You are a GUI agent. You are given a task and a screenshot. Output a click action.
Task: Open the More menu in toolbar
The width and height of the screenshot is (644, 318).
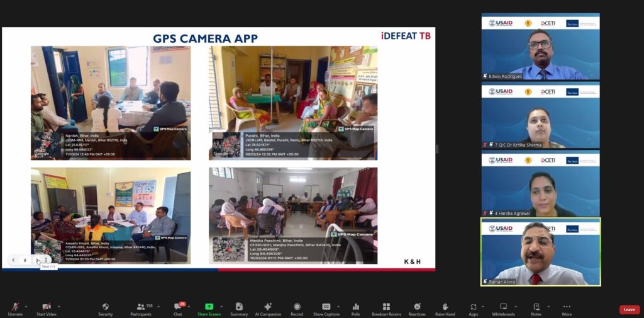pos(567,308)
